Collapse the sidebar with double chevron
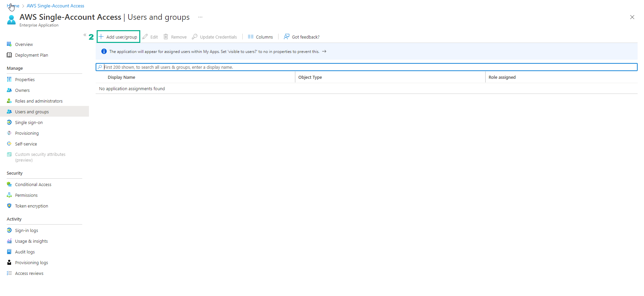The height and width of the screenshot is (296, 644). tap(85, 35)
